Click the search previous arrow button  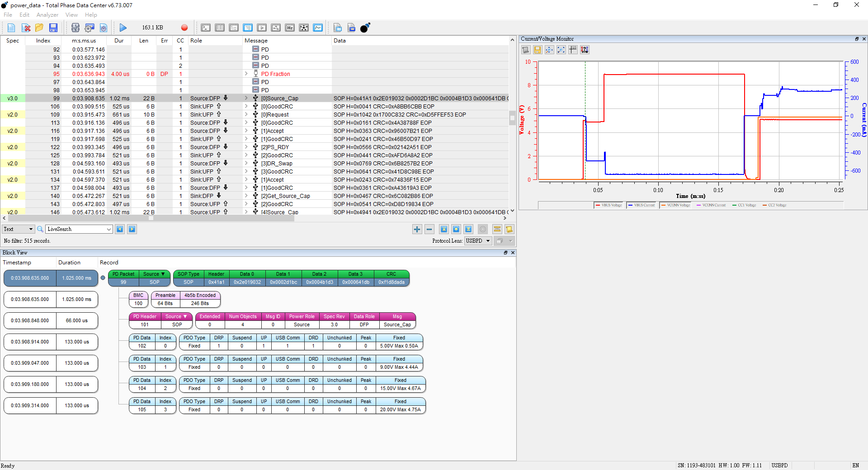pos(120,229)
